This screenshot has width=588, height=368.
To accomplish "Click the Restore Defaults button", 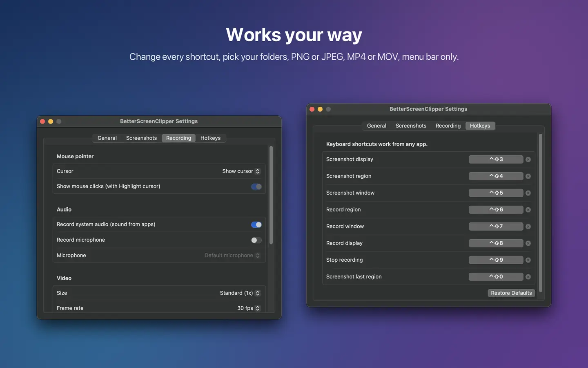I will pos(511,293).
